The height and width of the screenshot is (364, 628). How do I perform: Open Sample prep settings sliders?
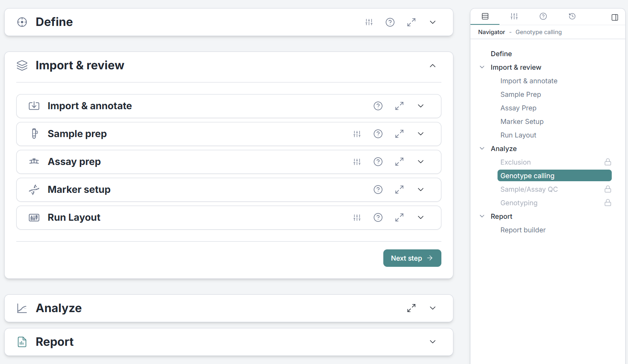click(x=357, y=134)
